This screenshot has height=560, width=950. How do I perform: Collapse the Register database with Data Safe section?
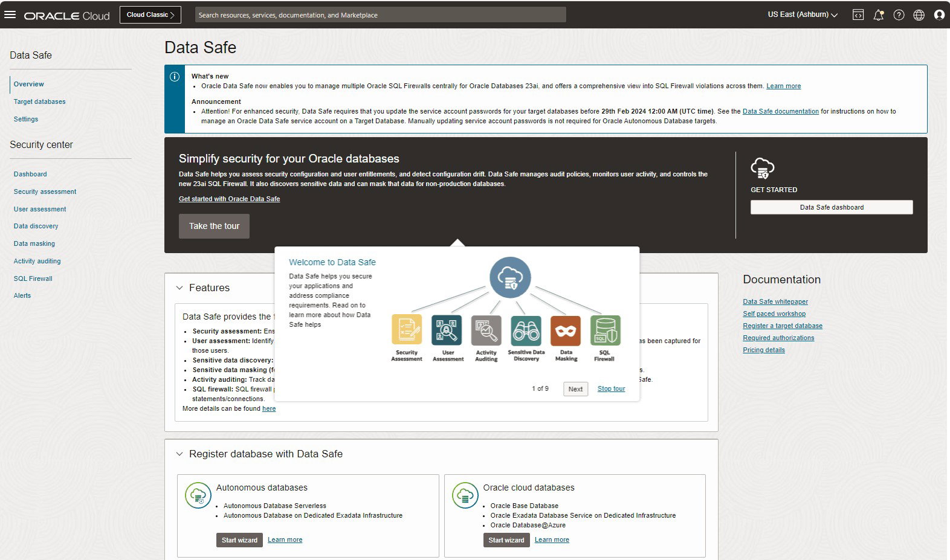(x=179, y=454)
